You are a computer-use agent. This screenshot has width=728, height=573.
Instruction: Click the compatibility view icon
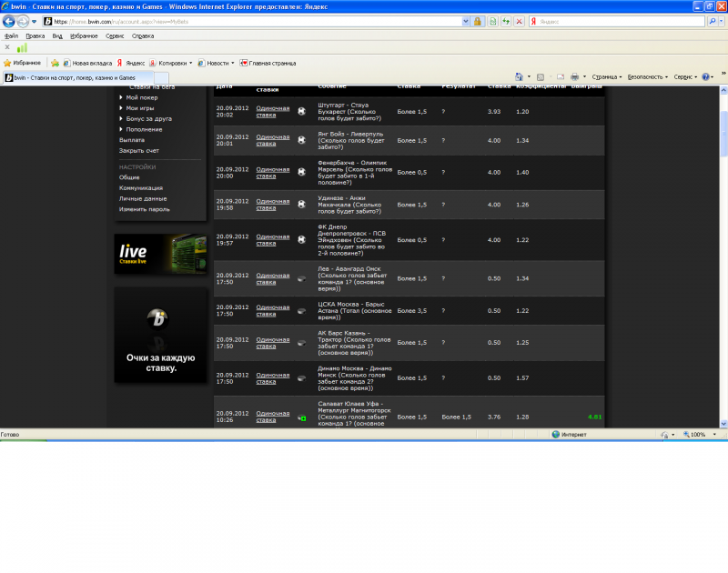pyautogui.click(x=492, y=21)
